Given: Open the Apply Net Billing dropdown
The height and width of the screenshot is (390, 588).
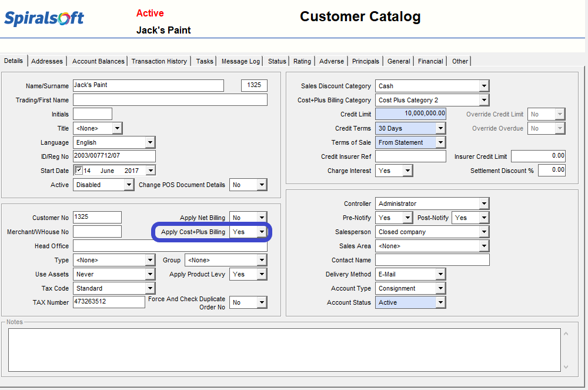Looking at the screenshot, I should (262, 218).
